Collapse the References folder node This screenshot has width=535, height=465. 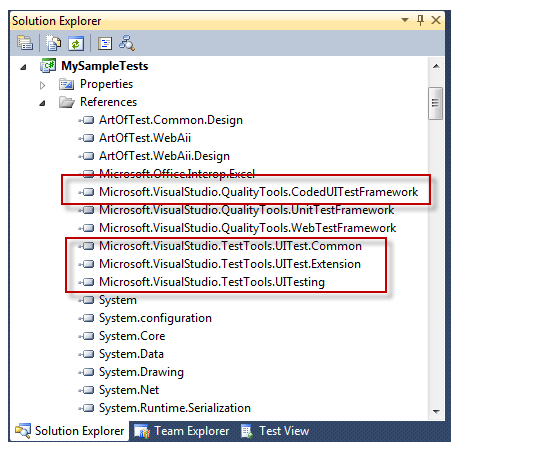pos(42,103)
